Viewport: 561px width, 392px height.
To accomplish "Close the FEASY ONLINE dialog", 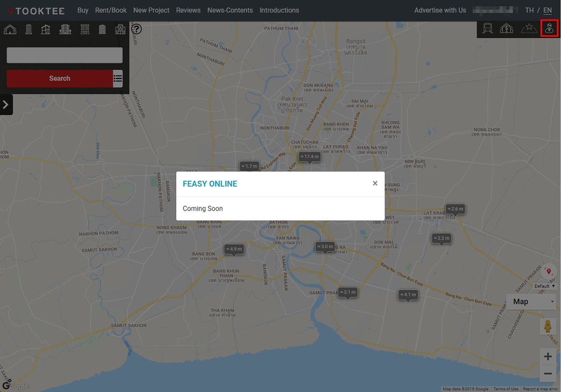I will [x=375, y=184].
